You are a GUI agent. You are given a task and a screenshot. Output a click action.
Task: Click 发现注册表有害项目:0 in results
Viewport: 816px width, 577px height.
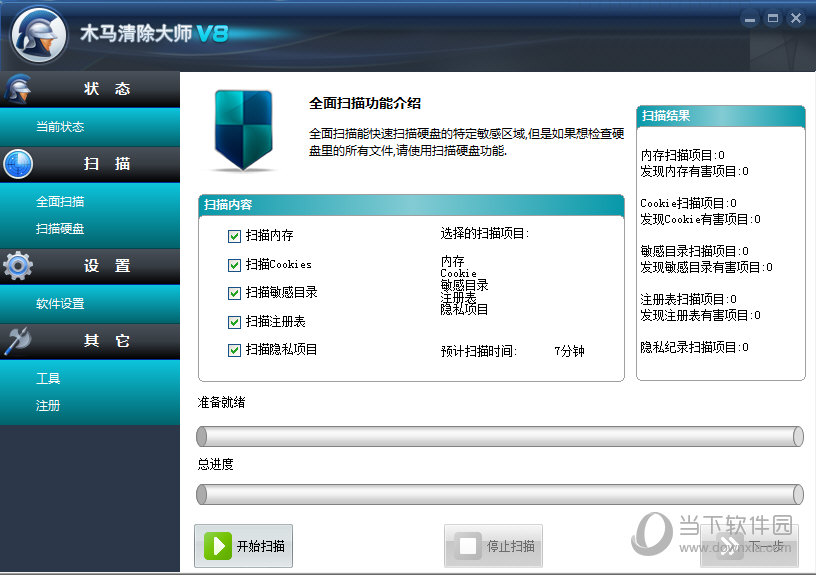[x=700, y=315]
